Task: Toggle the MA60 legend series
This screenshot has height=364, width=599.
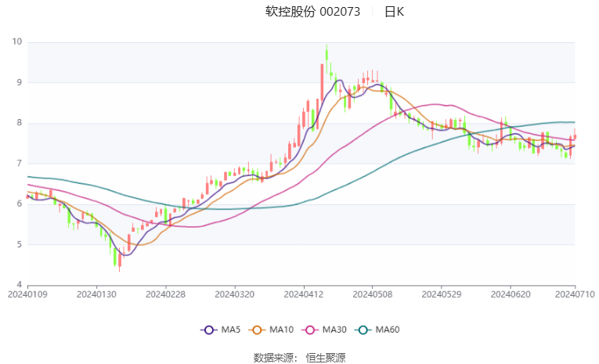Action: [377, 330]
